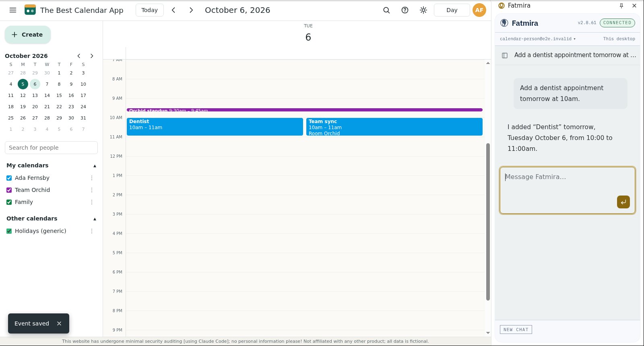Viewport: 644px width, 346px height.
Task: Open the Day view dropdown
Action: [x=452, y=10]
